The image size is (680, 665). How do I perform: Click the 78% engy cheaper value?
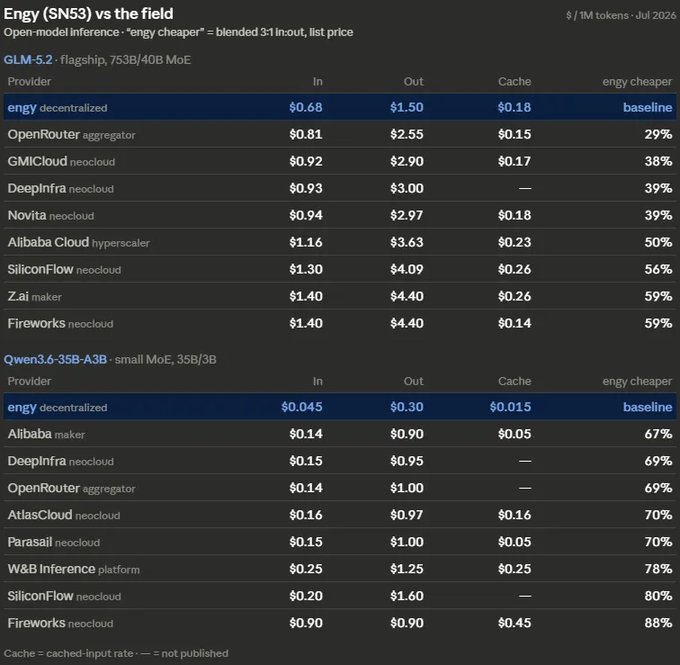(x=658, y=569)
